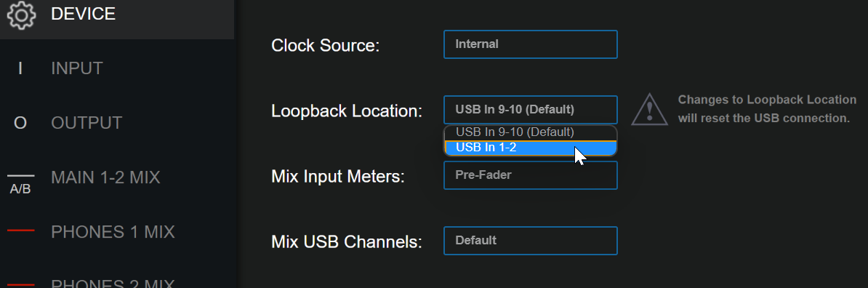Image resolution: width=868 pixels, height=288 pixels.
Task: Open the Mix USB Channels Default dropdown
Action: pos(530,241)
